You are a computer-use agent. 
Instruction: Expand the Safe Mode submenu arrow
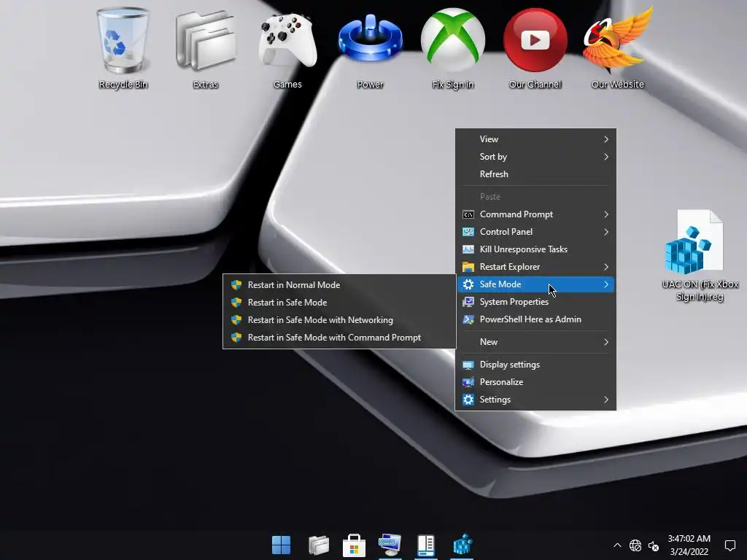(x=606, y=284)
